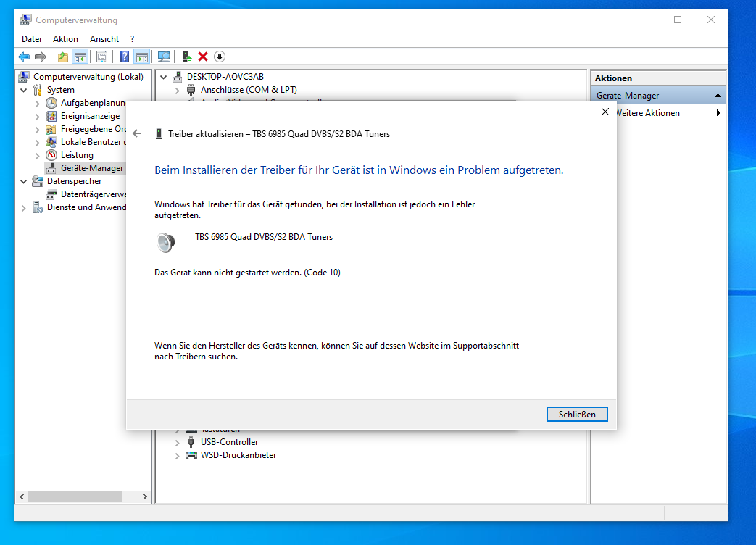Open the Ansicht menu
The width and height of the screenshot is (756, 545).
(x=104, y=39)
